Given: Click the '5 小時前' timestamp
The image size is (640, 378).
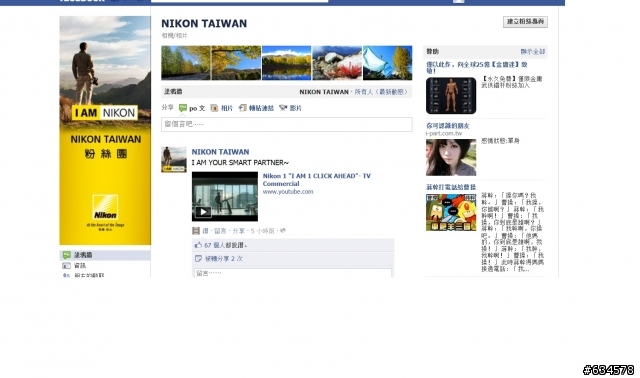Looking at the screenshot, I should click(x=262, y=231).
